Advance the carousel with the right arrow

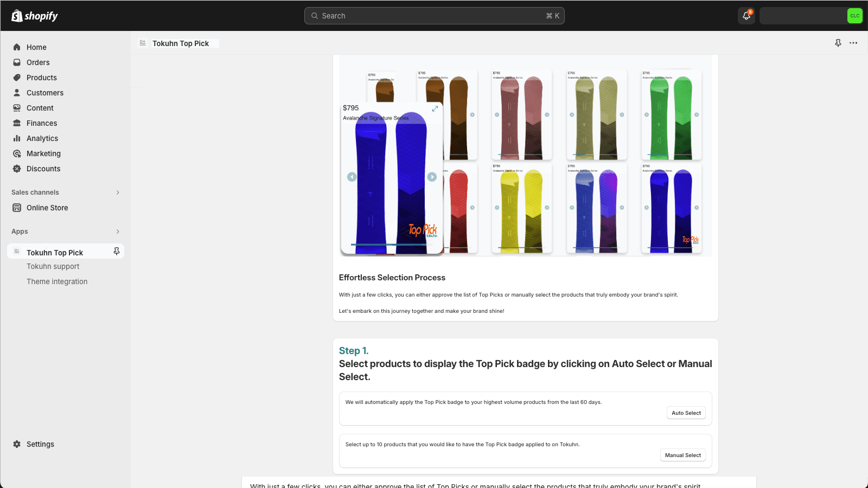(432, 177)
